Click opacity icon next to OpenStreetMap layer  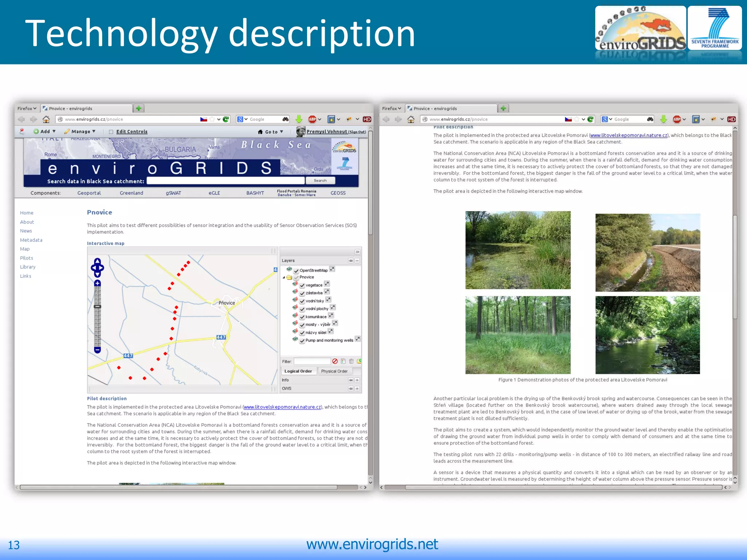pyautogui.click(x=332, y=269)
